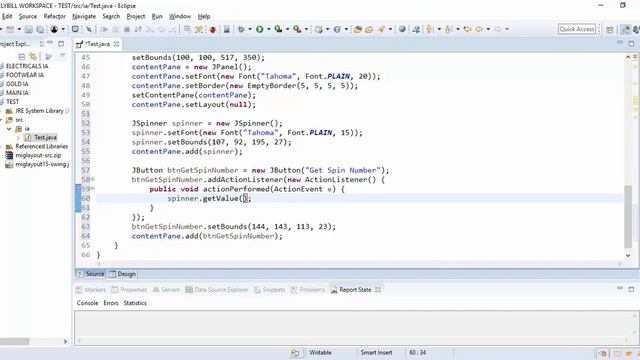Open the Run button dropdown arrow
640x360 pixels.
click(269, 29)
